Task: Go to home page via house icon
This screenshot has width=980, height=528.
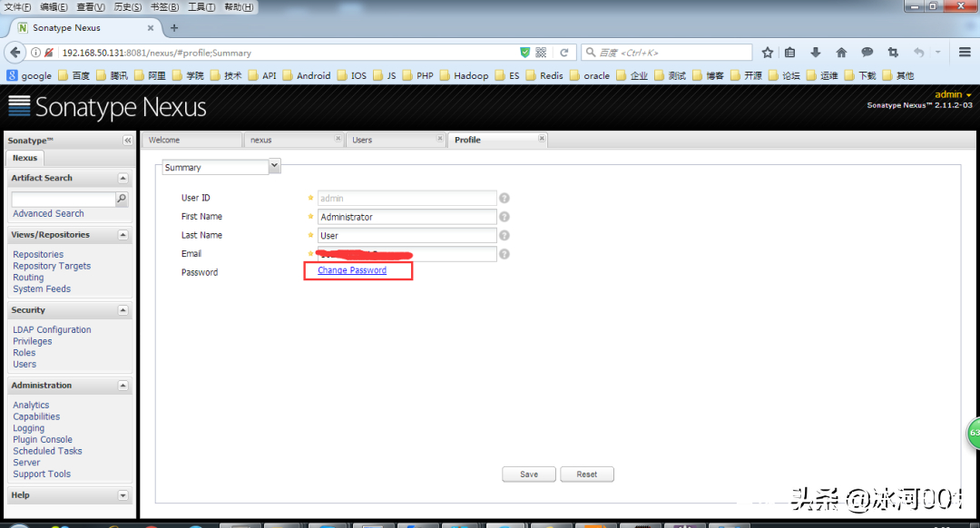Action: tap(841, 53)
